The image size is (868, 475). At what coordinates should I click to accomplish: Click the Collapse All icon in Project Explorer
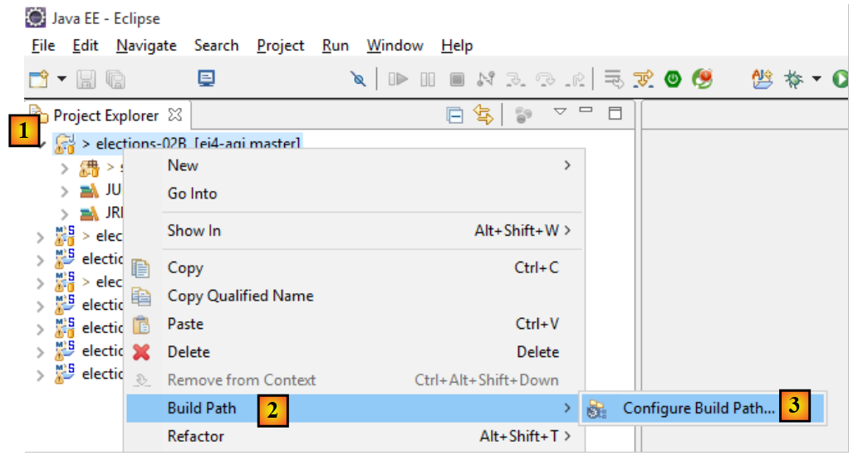pyautogui.click(x=455, y=115)
